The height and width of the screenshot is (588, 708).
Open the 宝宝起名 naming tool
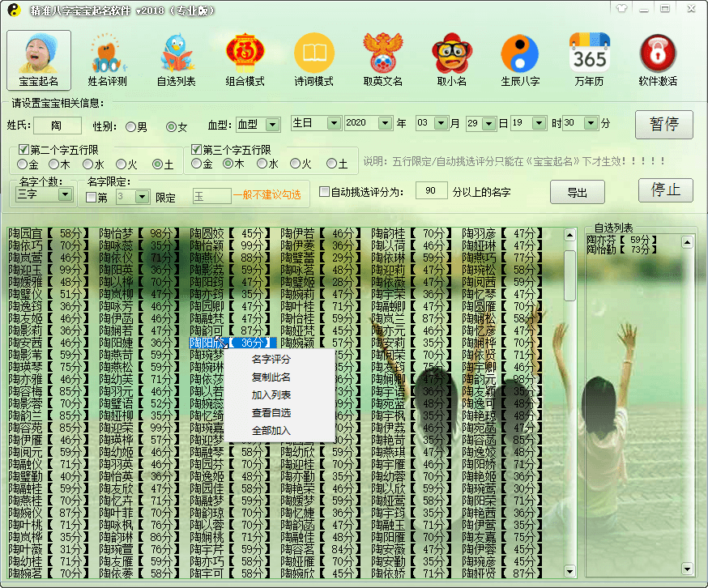coord(38,59)
